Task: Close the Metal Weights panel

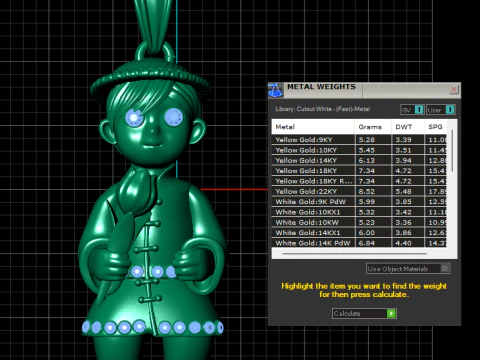Action: coord(453,89)
